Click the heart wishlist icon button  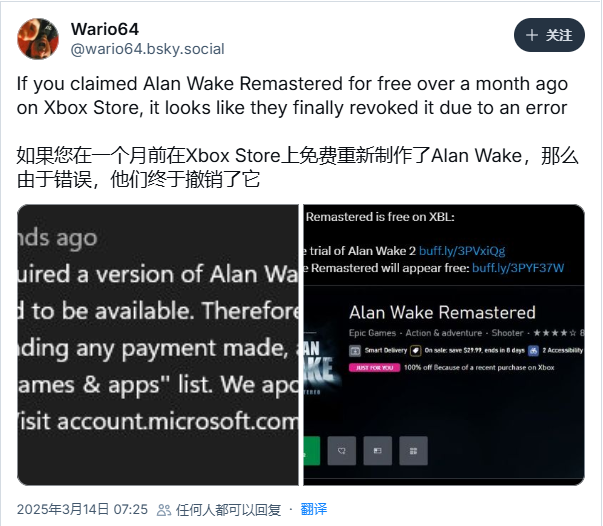click(x=341, y=451)
